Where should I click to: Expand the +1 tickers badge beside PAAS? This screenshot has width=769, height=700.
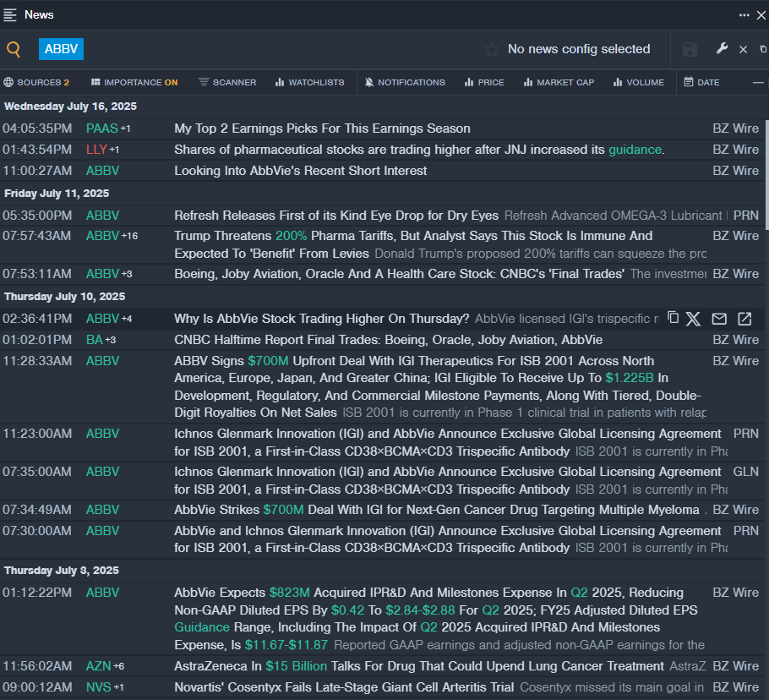[126, 129]
